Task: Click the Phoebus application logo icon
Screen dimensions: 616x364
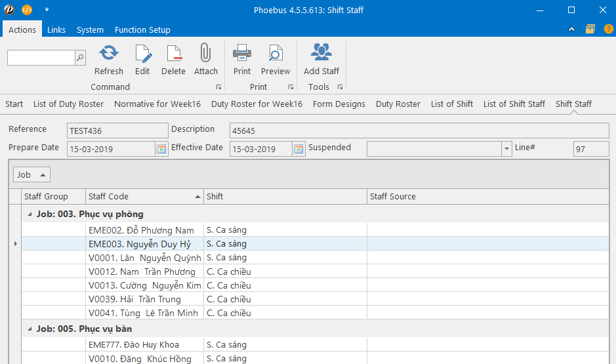Action: point(9,9)
